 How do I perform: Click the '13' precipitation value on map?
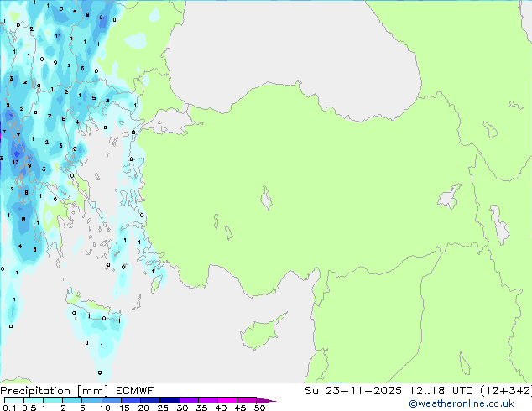pos(15,163)
